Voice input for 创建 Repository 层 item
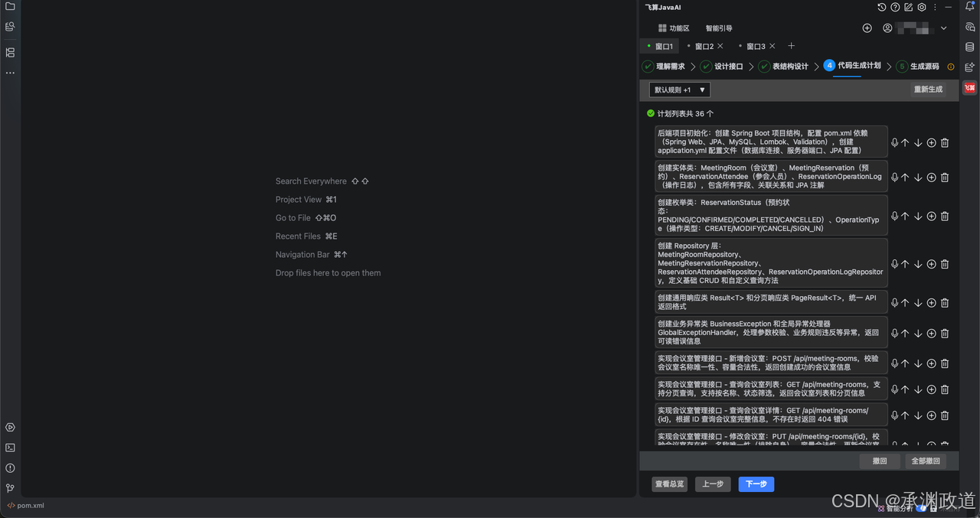 [894, 264]
